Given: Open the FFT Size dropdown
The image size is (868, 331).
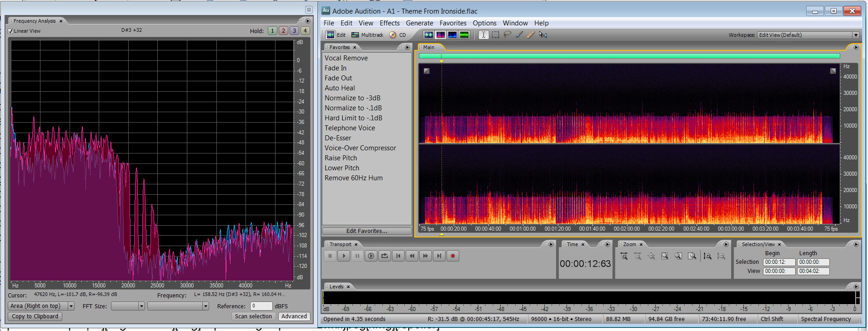Looking at the screenshot, I should [141, 306].
